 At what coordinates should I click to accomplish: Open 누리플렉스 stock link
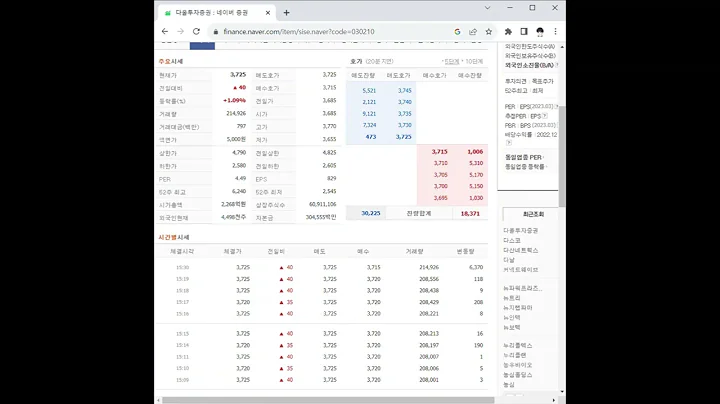[x=518, y=345]
